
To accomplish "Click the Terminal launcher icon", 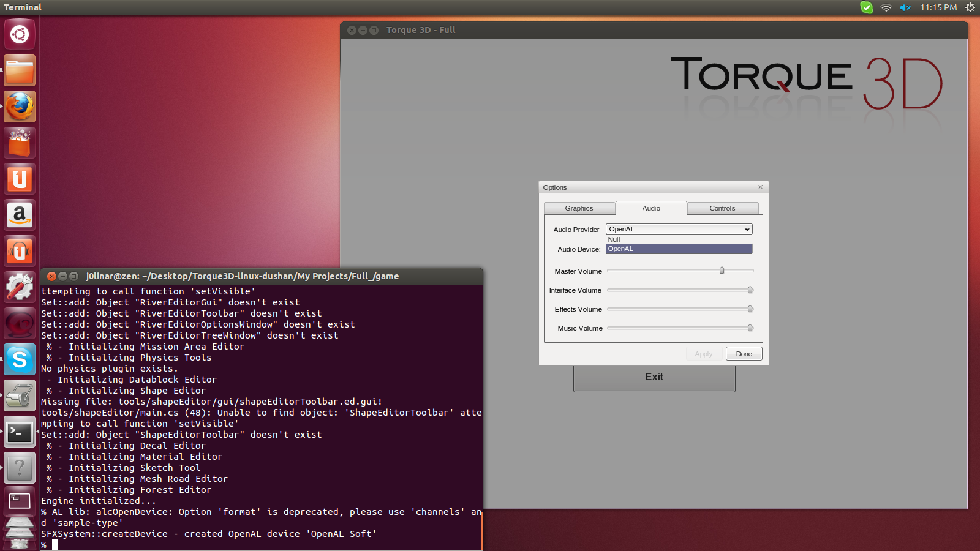I will [20, 432].
